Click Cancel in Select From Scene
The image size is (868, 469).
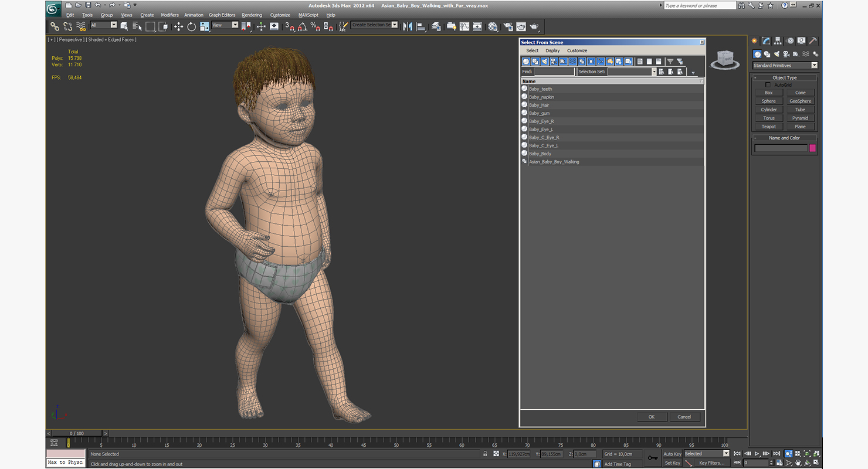pyautogui.click(x=684, y=417)
